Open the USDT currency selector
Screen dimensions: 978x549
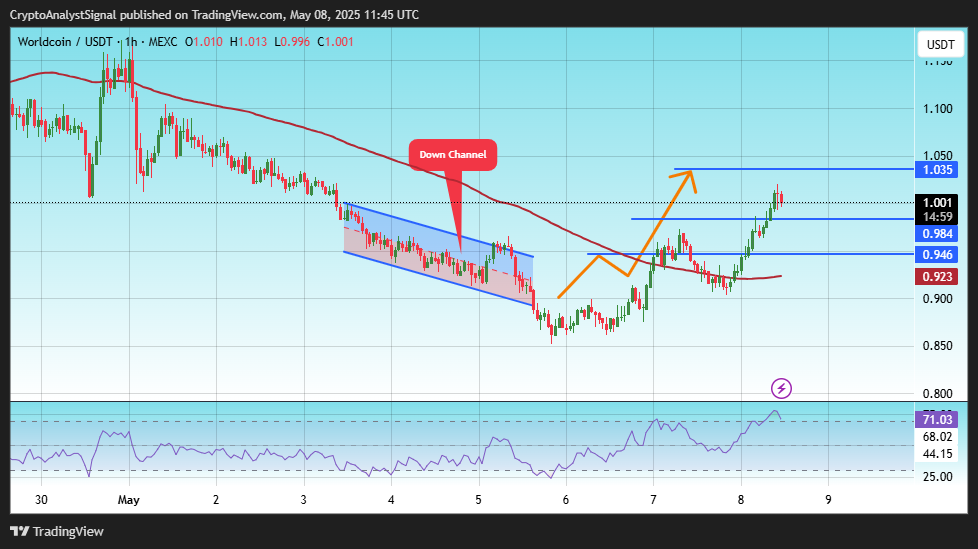click(940, 44)
